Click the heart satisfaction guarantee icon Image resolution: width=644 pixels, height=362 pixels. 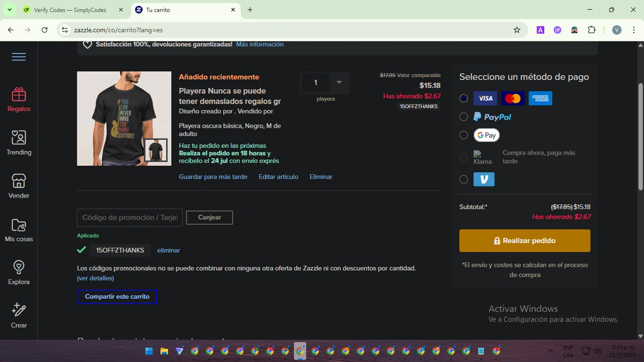click(88, 45)
